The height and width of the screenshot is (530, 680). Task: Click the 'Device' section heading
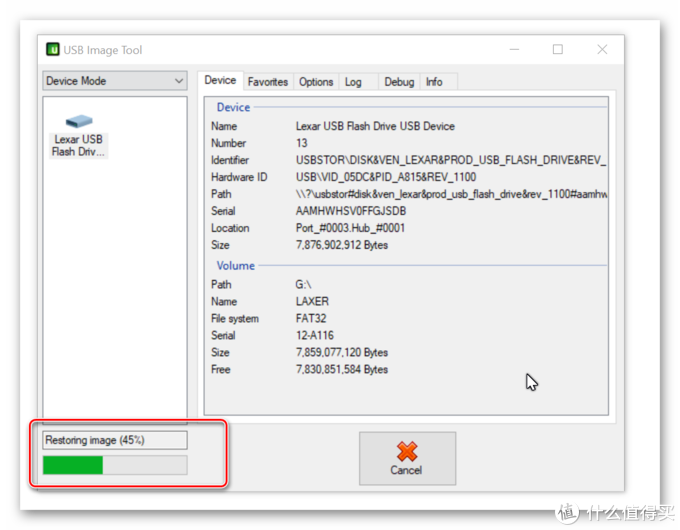(x=233, y=107)
